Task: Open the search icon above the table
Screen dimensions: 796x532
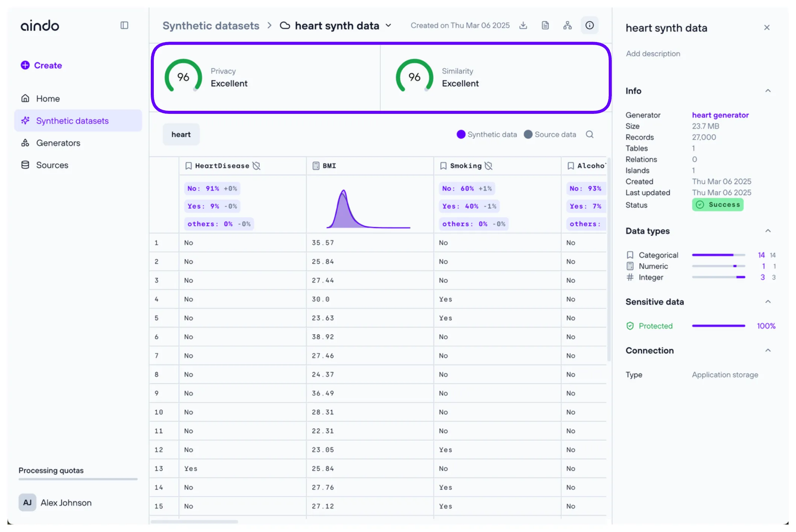Action: point(590,134)
